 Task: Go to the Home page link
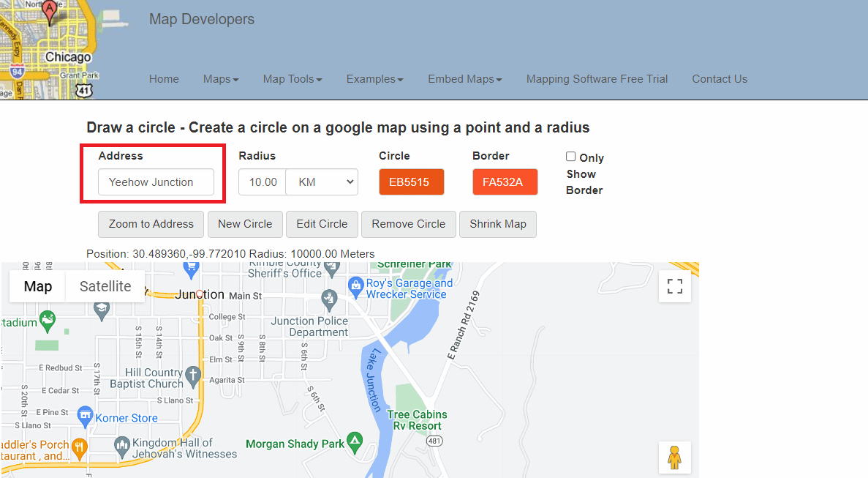[164, 79]
